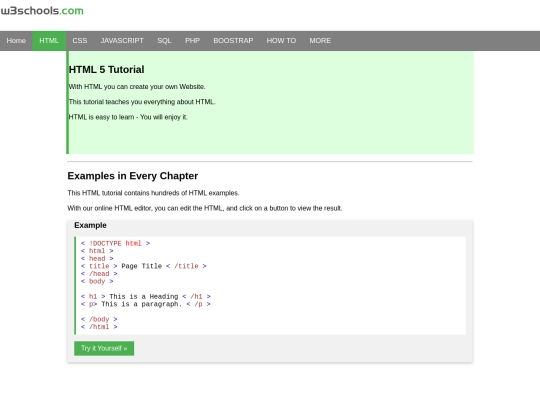Click 'With our online HTML editor' sentence
The width and height of the screenshot is (540, 405).
[x=205, y=208]
